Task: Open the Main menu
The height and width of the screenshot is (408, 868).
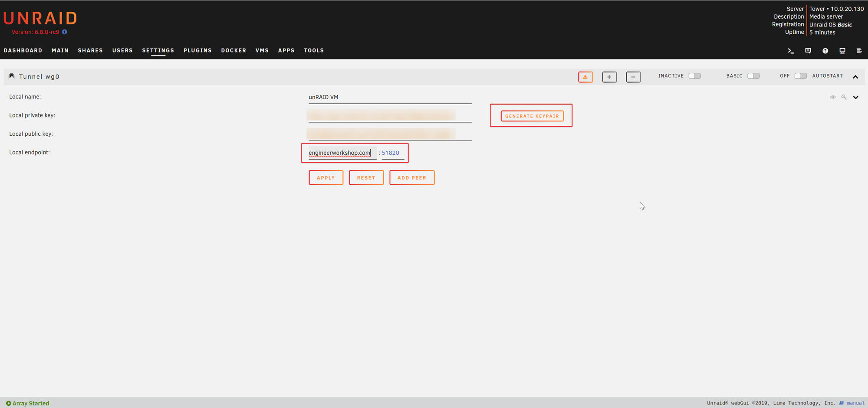Action: [x=60, y=50]
